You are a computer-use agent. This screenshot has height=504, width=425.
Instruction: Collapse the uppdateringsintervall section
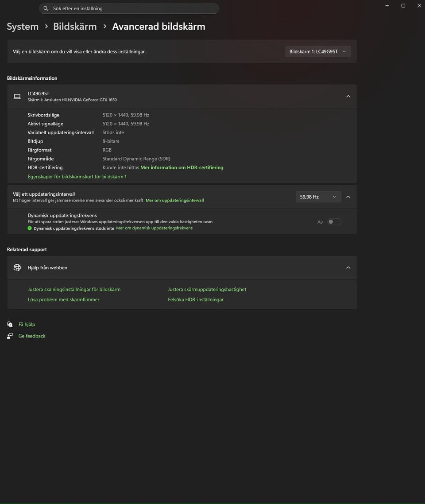348,197
